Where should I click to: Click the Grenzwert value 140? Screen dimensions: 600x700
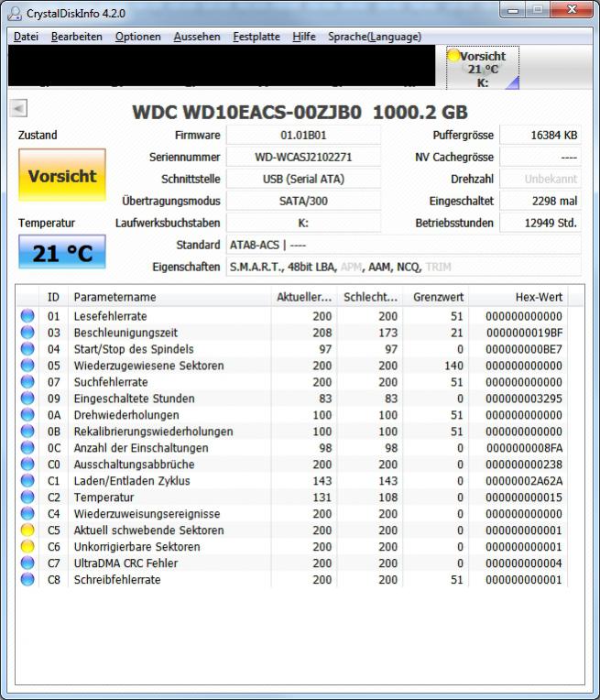tap(453, 366)
